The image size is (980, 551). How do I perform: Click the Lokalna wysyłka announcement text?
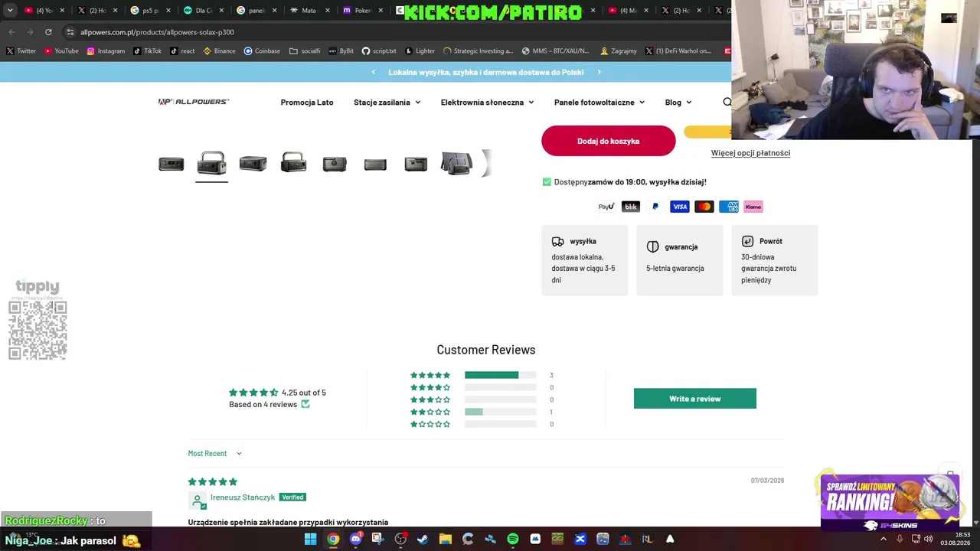[486, 72]
